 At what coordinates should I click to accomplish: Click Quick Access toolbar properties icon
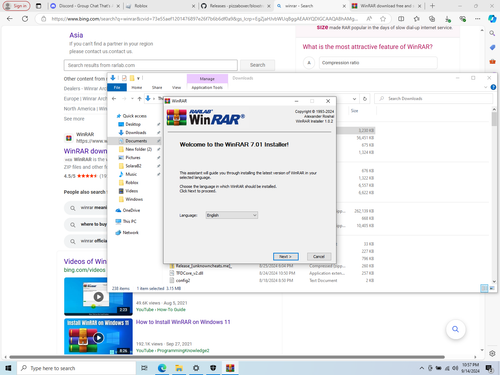[x=124, y=78]
